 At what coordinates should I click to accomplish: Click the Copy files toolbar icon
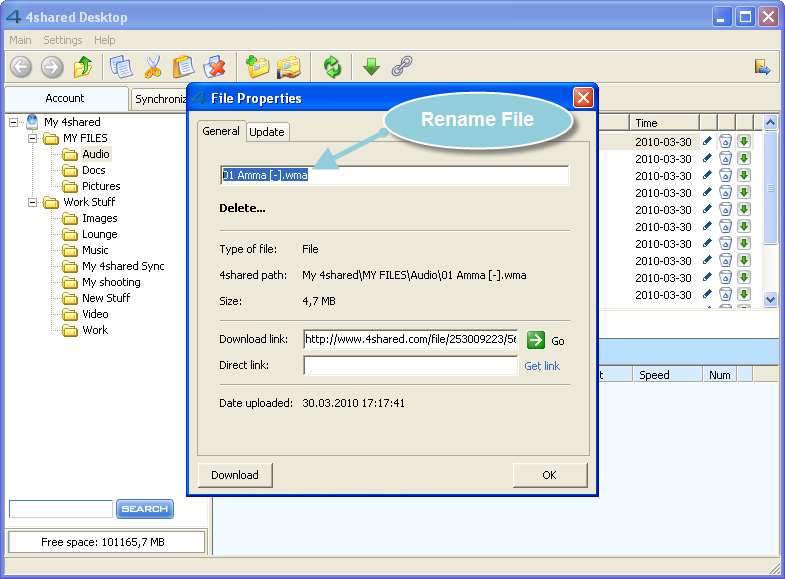pyautogui.click(x=121, y=67)
